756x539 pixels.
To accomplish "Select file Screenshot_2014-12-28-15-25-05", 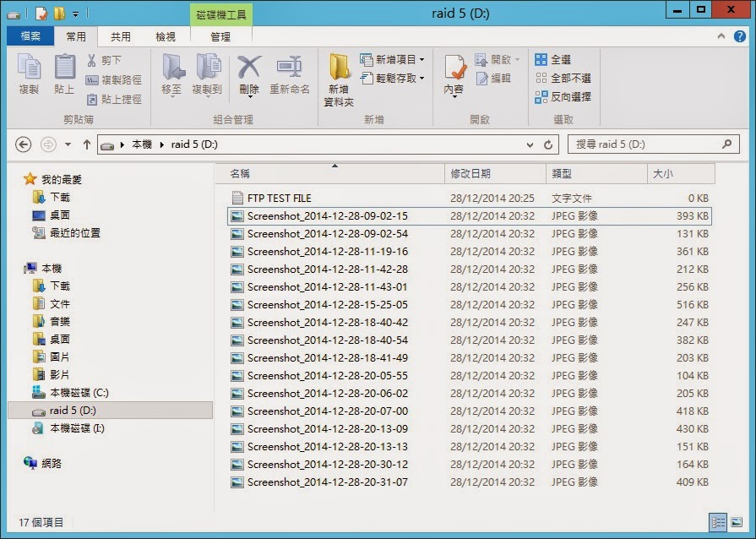I will point(470,305).
